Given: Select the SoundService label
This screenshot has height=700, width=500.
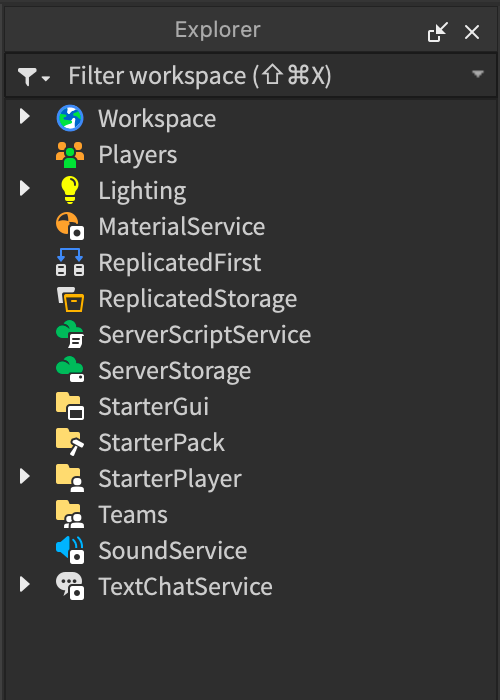Looking at the screenshot, I should tap(173, 550).
